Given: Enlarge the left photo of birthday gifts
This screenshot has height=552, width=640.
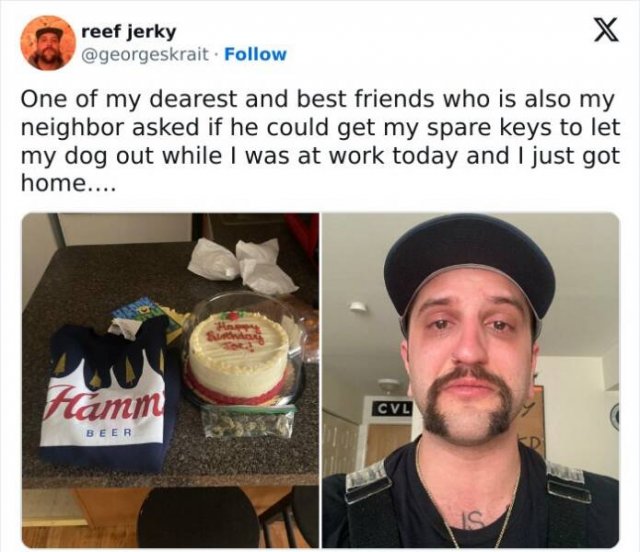Looking at the screenshot, I should 171,381.
